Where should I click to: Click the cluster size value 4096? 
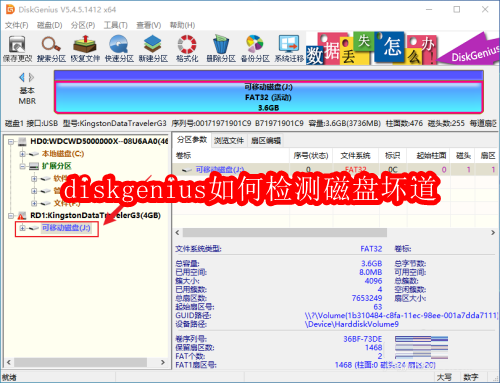tap(373, 281)
